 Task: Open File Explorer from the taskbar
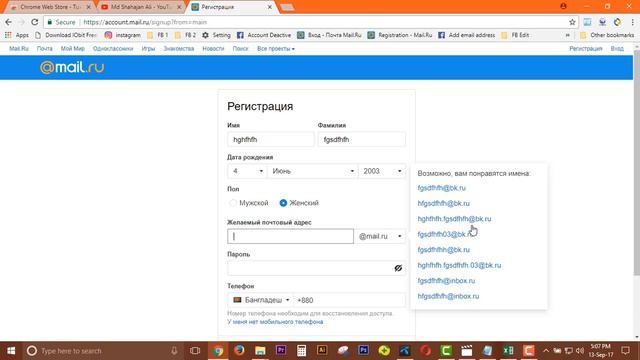[x=260, y=351]
